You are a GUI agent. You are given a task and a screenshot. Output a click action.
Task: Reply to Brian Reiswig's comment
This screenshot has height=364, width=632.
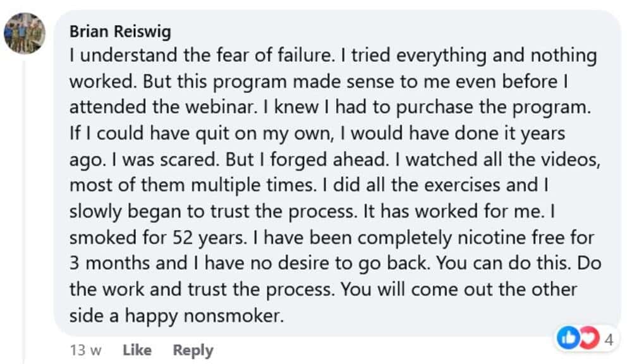coord(193,349)
